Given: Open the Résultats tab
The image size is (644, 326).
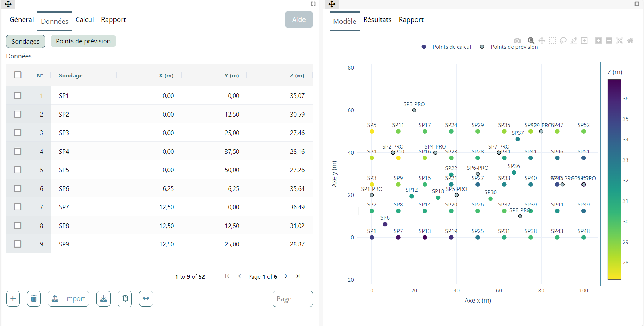Looking at the screenshot, I should [377, 19].
